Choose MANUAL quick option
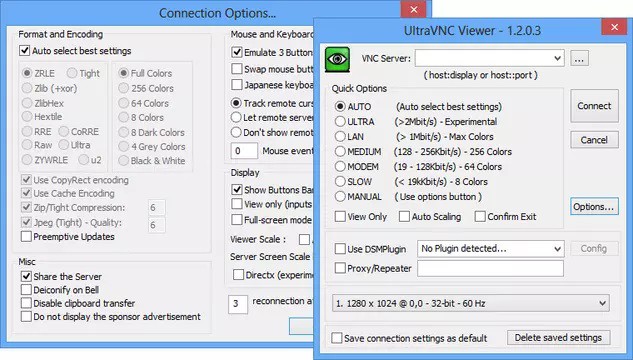This screenshot has height=360, width=633. pos(340,197)
